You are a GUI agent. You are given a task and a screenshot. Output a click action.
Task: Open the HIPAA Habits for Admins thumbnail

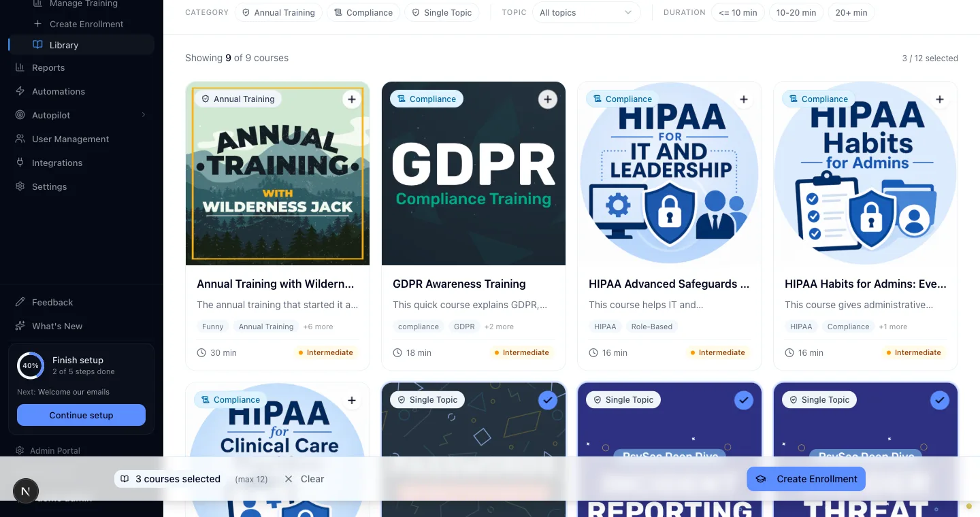[866, 173]
